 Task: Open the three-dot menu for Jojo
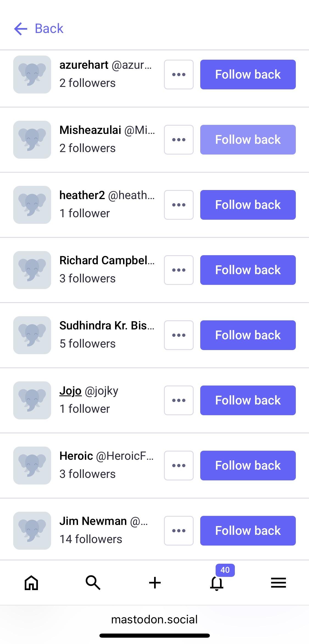coord(179,400)
